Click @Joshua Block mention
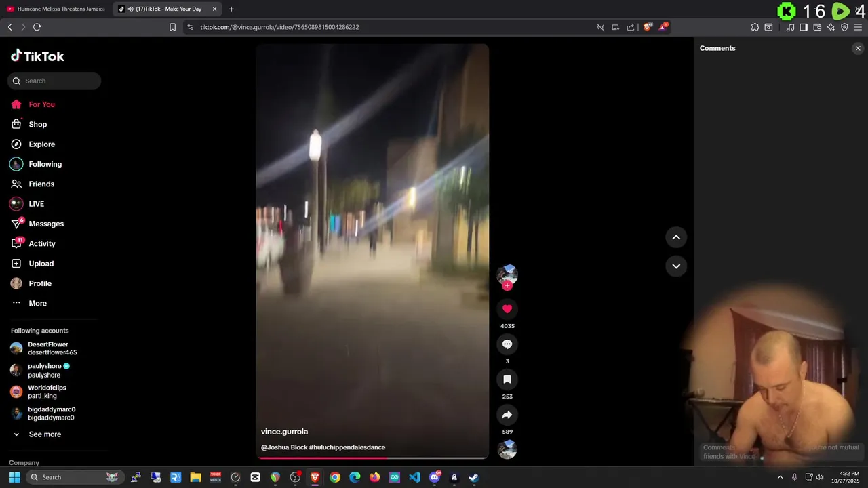868x488 pixels. pyautogui.click(x=284, y=447)
